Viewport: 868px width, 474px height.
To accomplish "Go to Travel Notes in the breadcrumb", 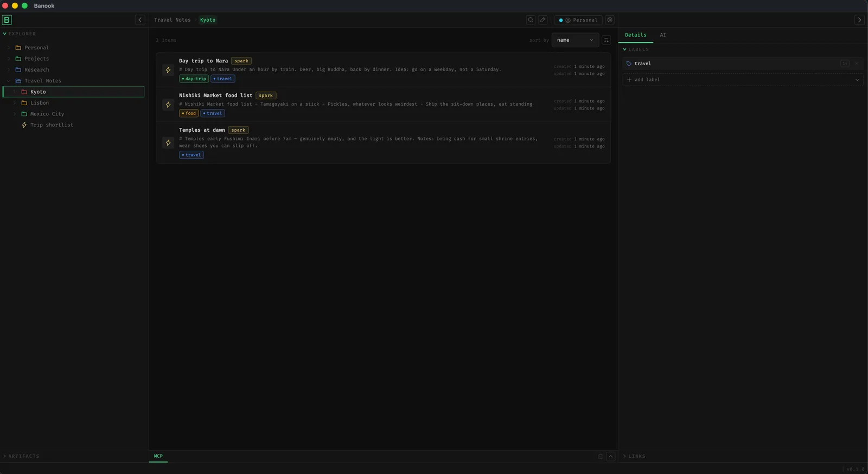I will pyautogui.click(x=173, y=20).
